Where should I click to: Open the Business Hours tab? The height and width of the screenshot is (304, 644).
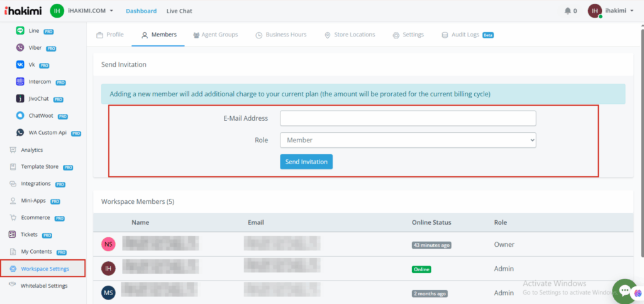[x=280, y=35]
